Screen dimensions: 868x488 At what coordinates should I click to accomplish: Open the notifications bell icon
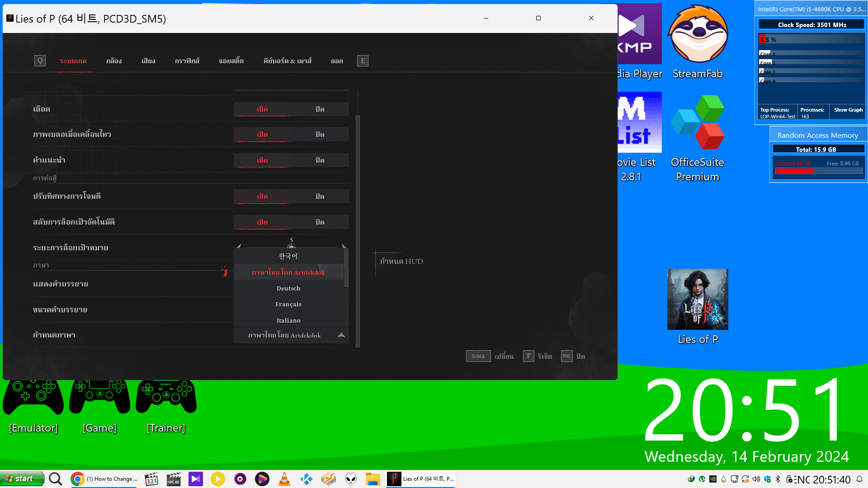pyautogui.click(x=859, y=479)
